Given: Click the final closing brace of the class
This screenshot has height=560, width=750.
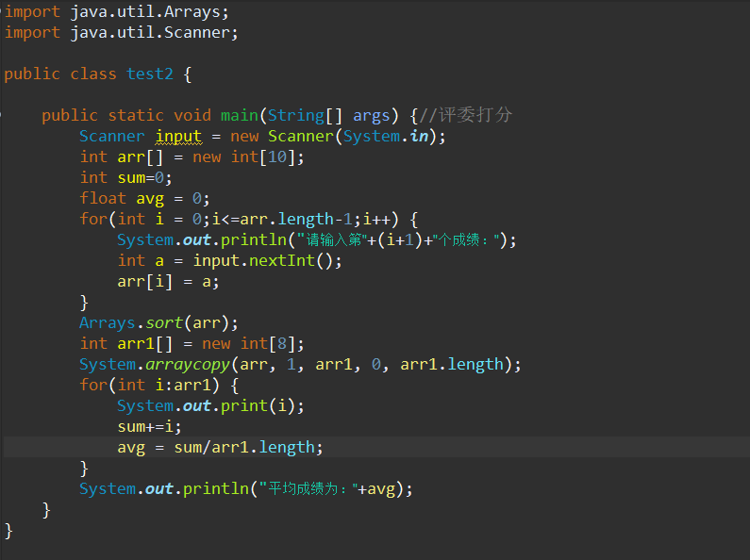Looking at the screenshot, I should [8, 531].
